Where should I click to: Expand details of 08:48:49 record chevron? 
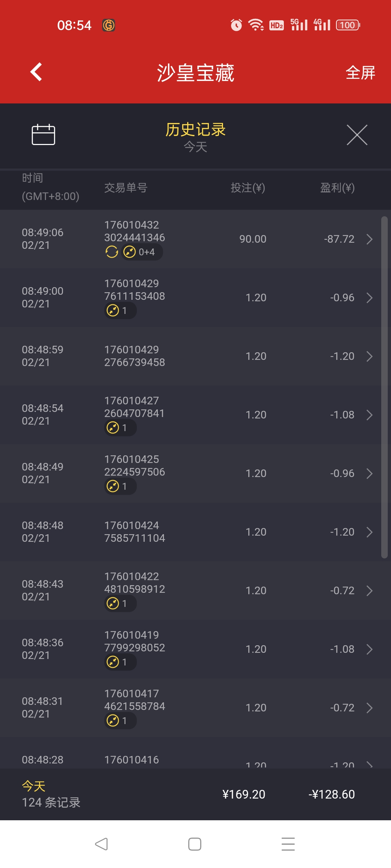(x=369, y=473)
